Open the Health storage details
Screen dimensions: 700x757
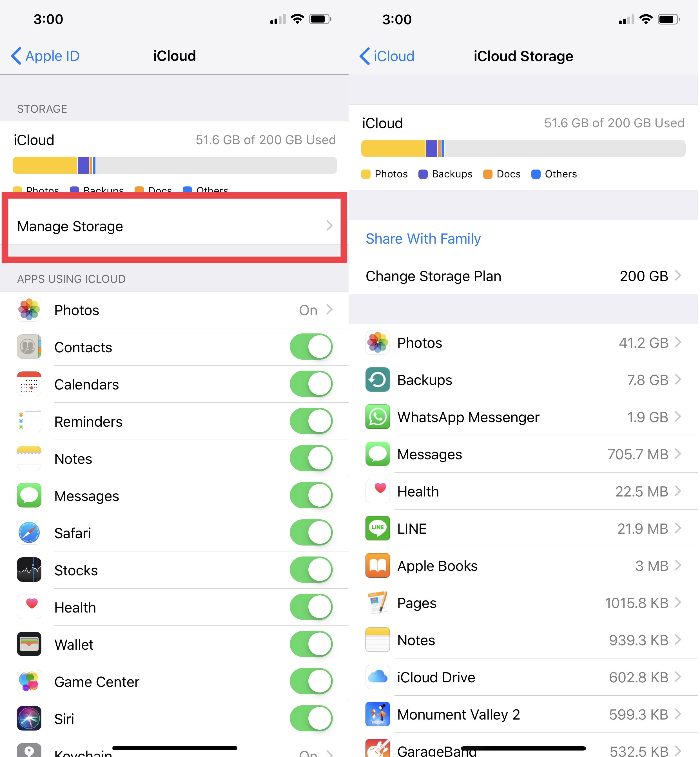pyautogui.click(x=525, y=491)
